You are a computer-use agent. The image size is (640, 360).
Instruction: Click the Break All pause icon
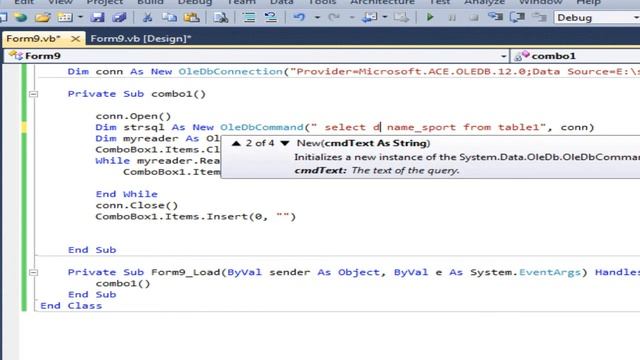[452, 18]
